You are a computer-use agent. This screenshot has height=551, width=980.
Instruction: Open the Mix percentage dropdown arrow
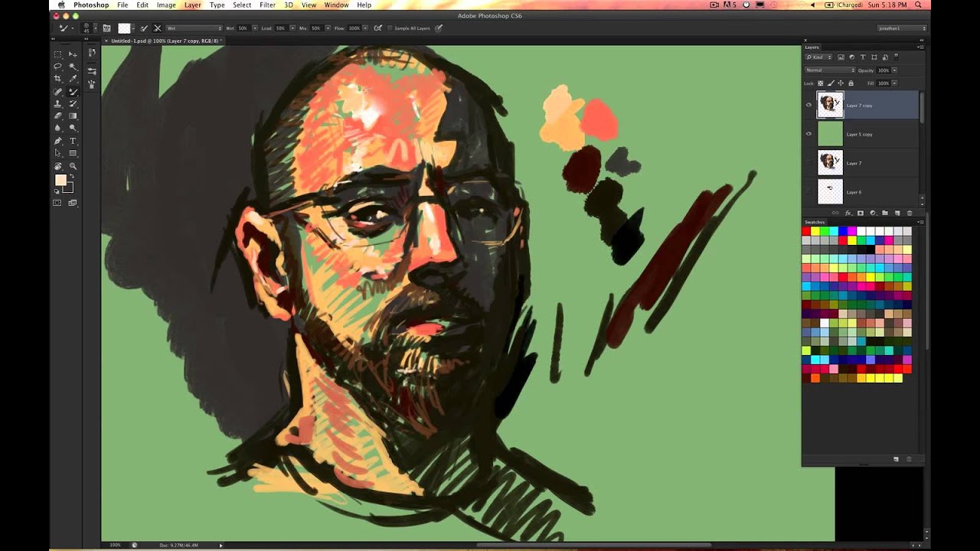(x=328, y=28)
